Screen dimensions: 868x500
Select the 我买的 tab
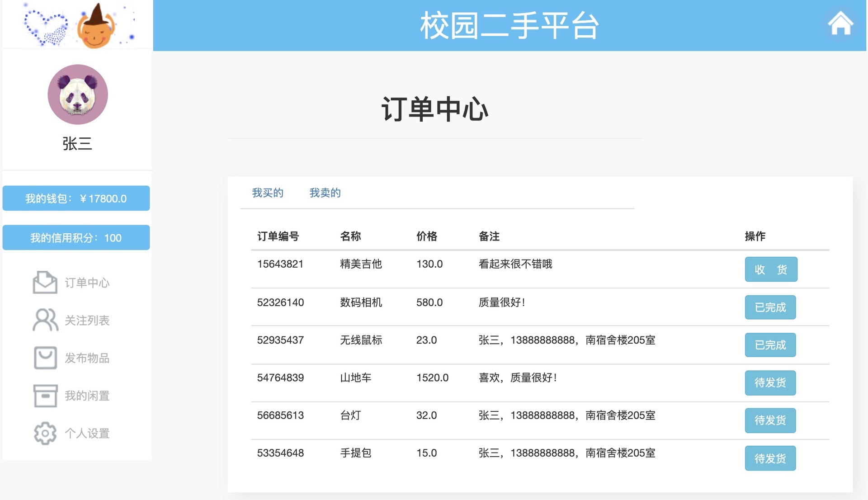coord(268,193)
